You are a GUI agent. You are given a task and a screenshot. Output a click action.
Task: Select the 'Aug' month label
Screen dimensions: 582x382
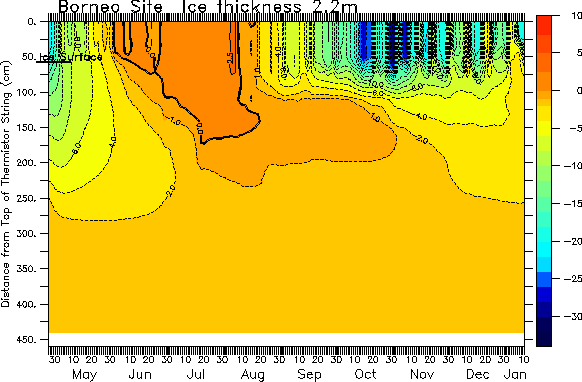click(253, 374)
